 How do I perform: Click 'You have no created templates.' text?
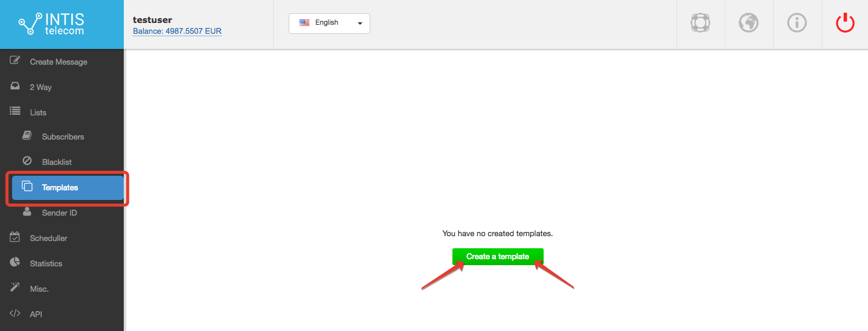498,233
